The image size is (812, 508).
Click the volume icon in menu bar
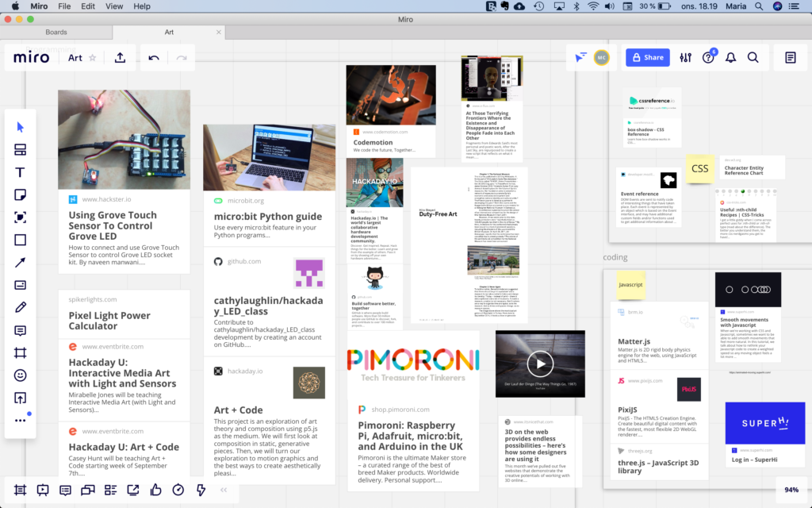point(610,6)
